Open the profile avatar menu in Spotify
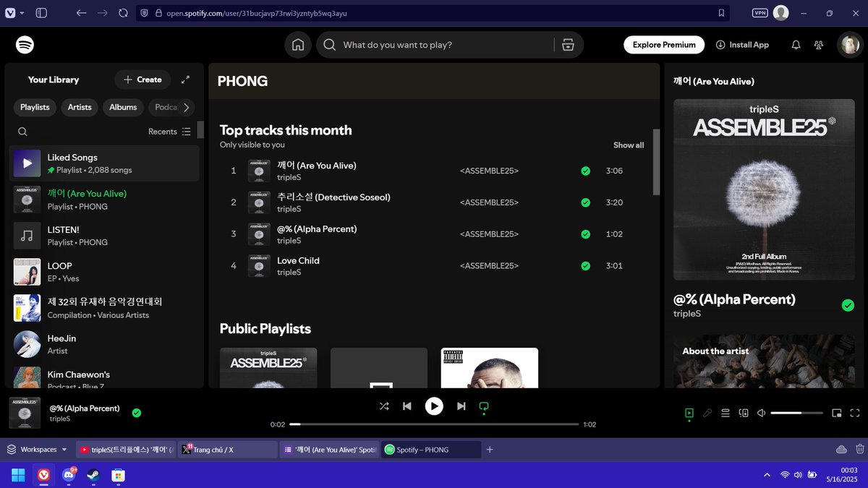The height and width of the screenshot is (488, 868). (849, 45)
